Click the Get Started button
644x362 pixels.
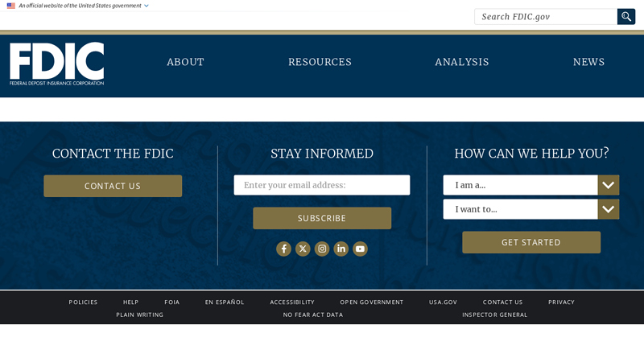[531, 242]
